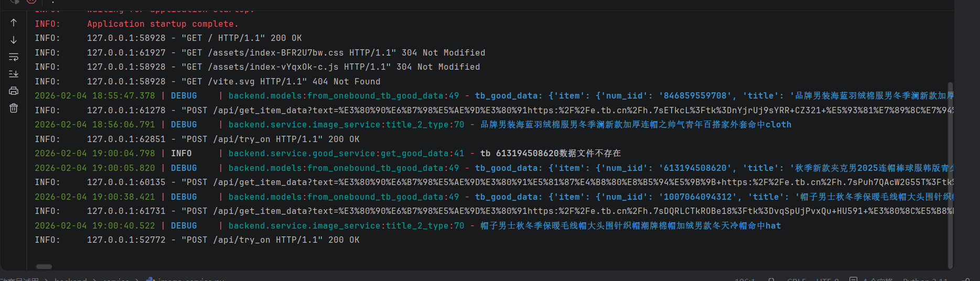Toggle scroll to end of console
The image size is (980, 281).
[14, 74]
